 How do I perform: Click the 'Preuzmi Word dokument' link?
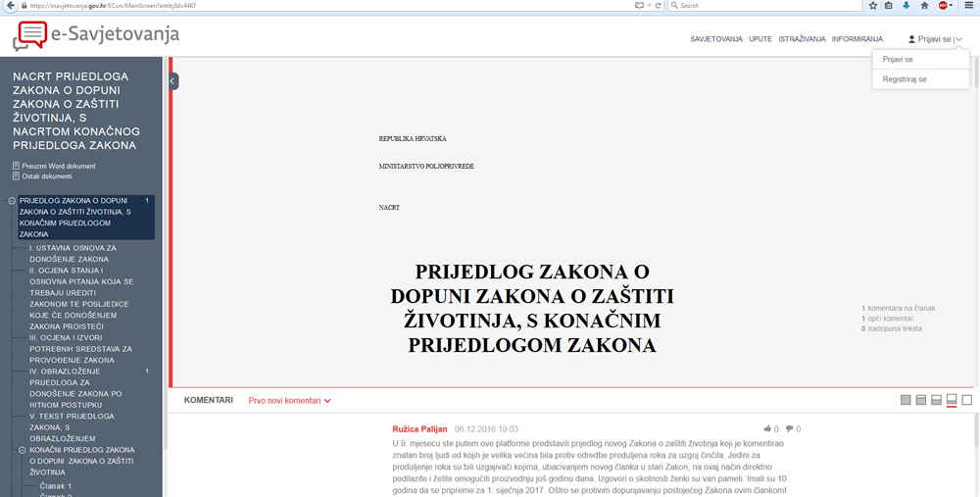[59, 166]
